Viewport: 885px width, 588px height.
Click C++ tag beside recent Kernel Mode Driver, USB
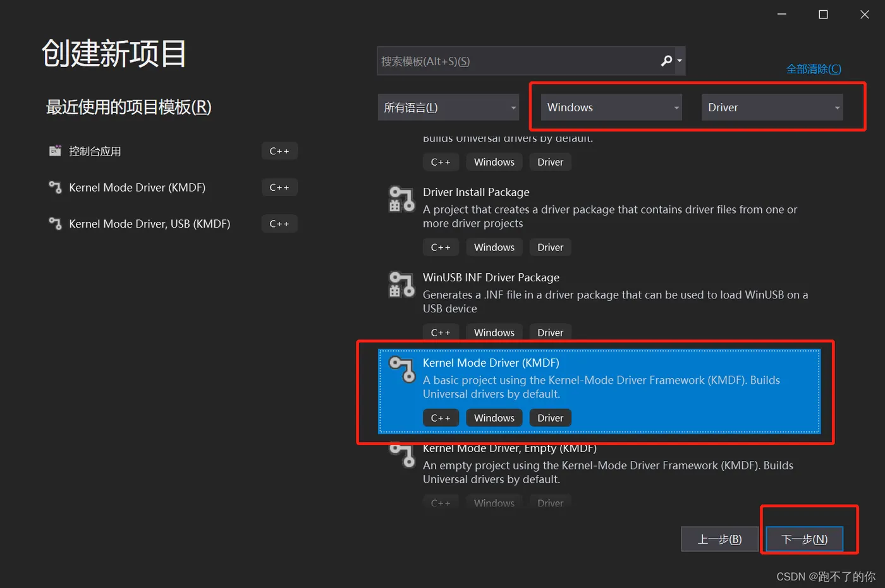(279, 224)
